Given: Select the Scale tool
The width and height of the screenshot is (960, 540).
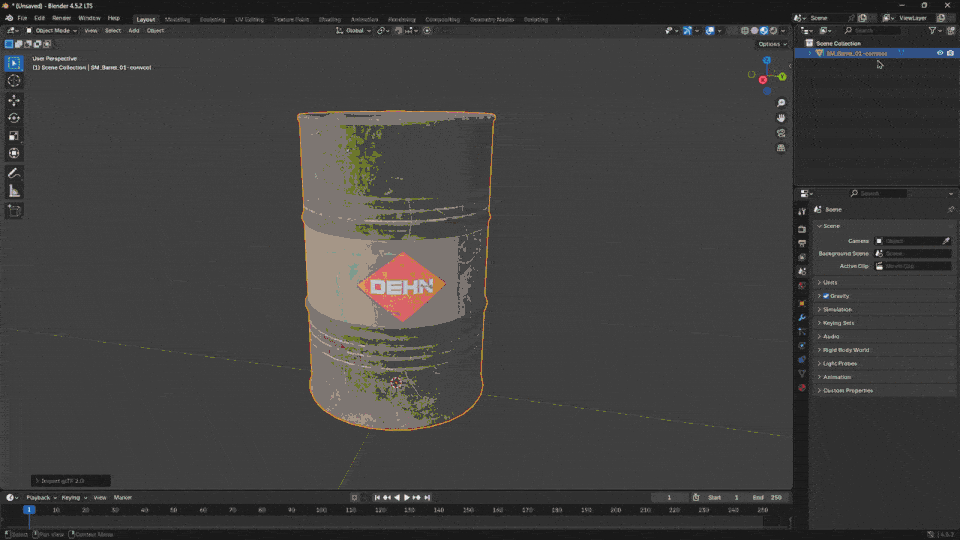Looking at the screenshot, I should coord(14,136).
